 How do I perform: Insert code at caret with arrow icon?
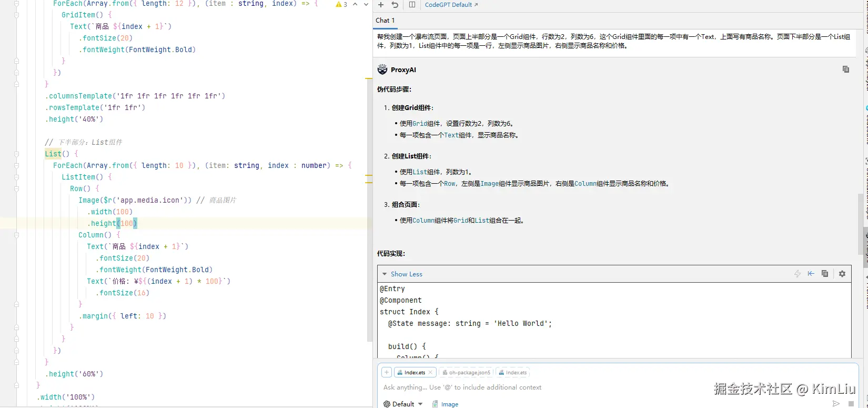point(811,274)
